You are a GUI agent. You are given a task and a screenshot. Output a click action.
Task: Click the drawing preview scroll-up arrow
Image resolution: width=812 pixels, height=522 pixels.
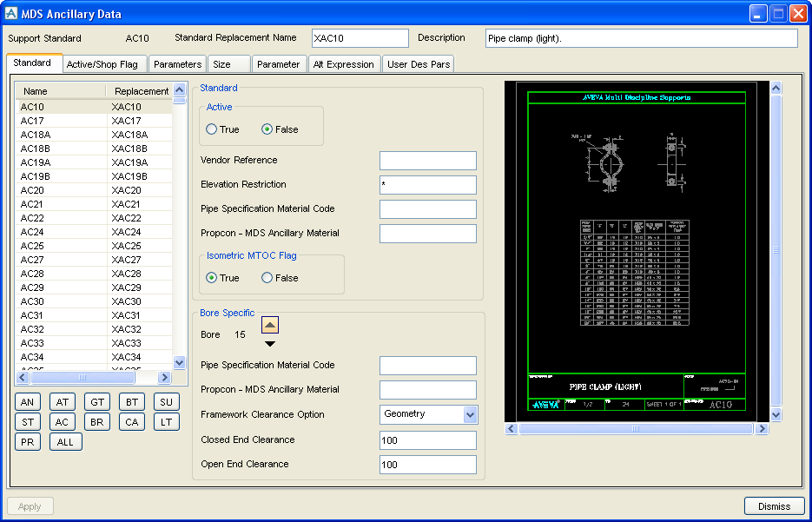click(x=776, y=88)
